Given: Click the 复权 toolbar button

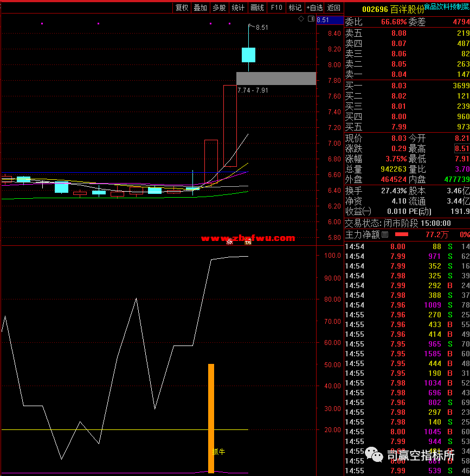Looking at the screenshot, I should [x=182, y=8].
